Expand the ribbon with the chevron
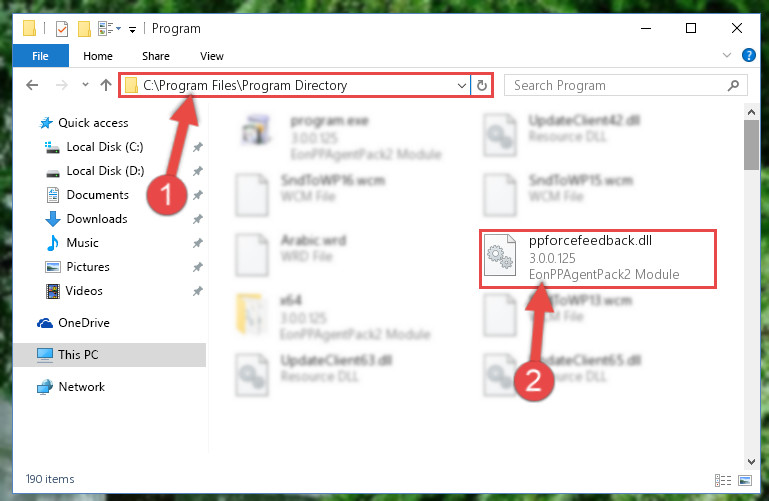Screen dimensions: 769x501 point(727,55)
